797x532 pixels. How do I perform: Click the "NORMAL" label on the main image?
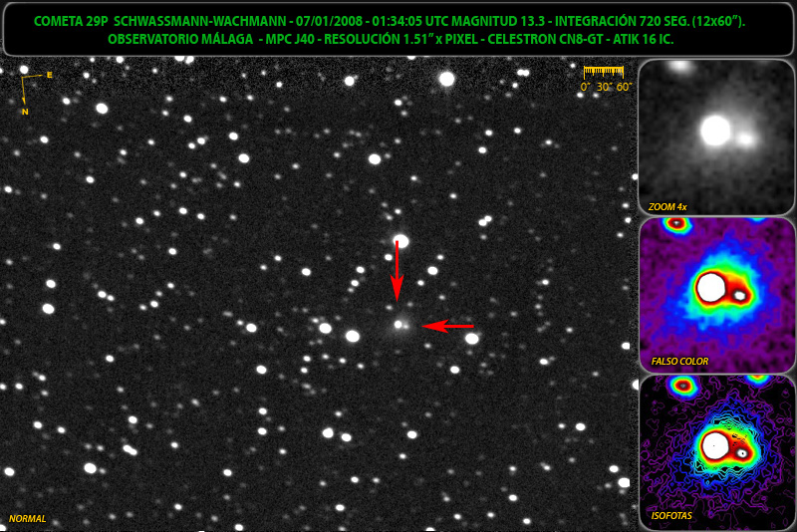coord(28,519)
